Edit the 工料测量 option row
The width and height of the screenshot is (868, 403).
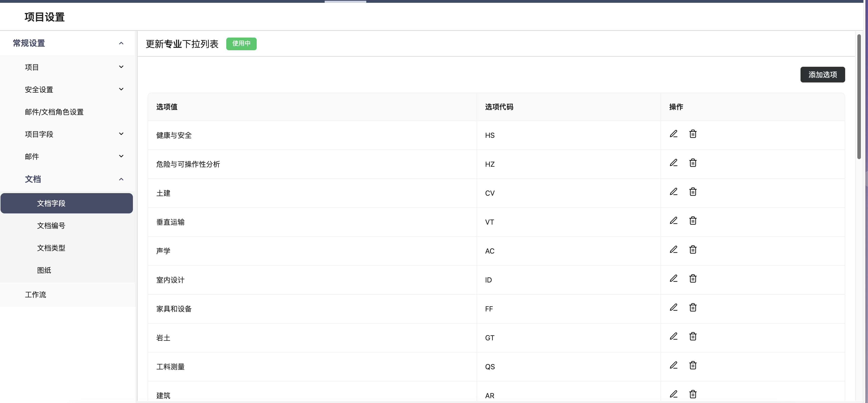(673, 365)
